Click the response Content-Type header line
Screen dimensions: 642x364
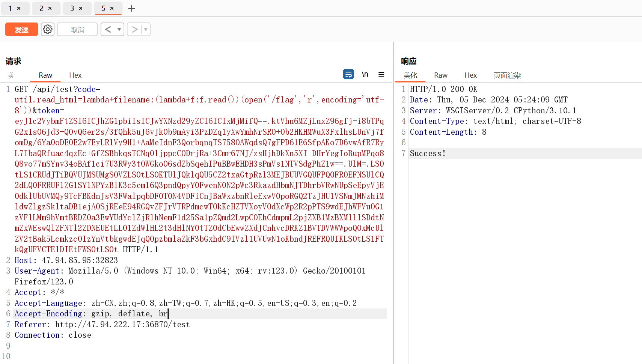495,121
